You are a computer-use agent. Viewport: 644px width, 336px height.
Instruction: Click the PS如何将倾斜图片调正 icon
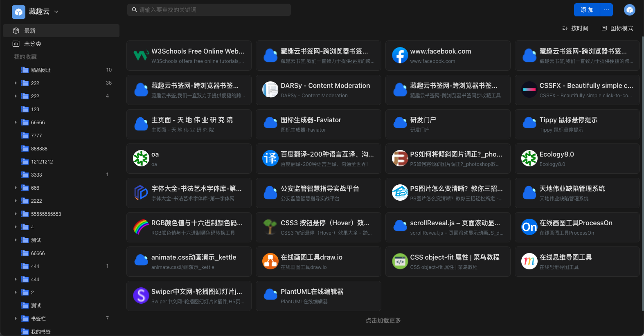(x=400, y=158)
